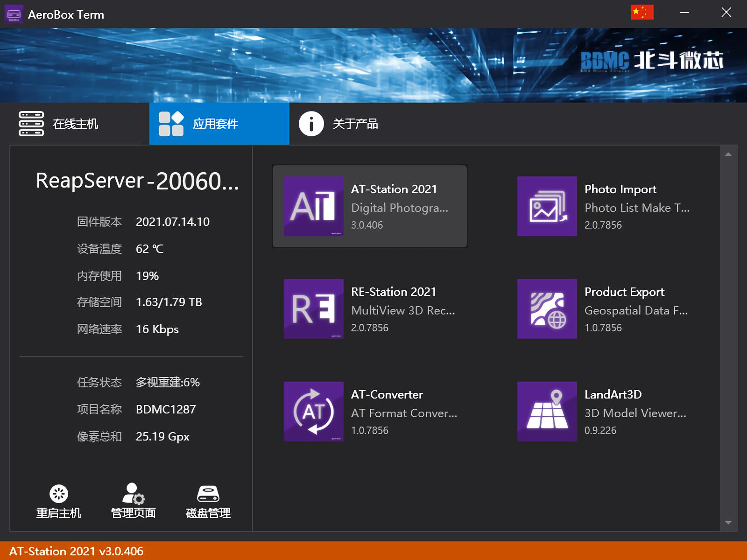Switch to the 在线主机 tab

[75, 124]
